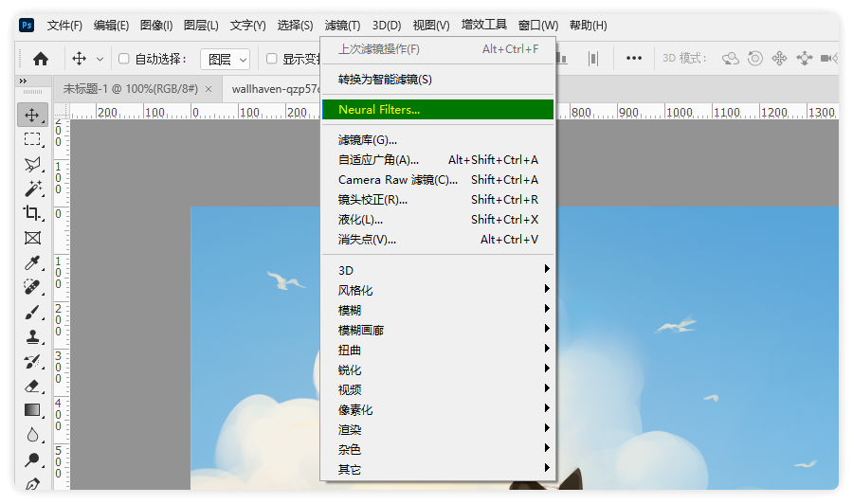Viewport: 853px width, 504px height.
Task: Click the distribute spacing icon in options bar
Action: pyautogui.click(x=593, y=58)
